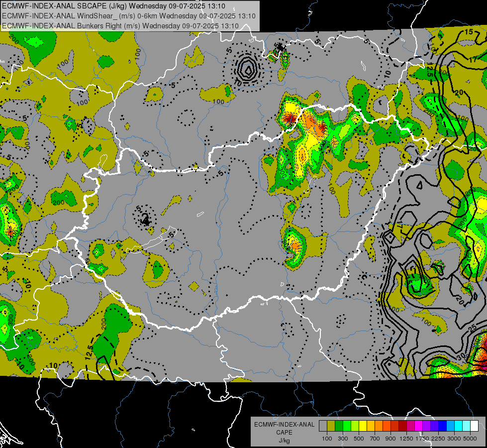The height and width of the screenshot is (448, 487).
Task: Click the 100 tick label in legend
Action: coord(327,439)
